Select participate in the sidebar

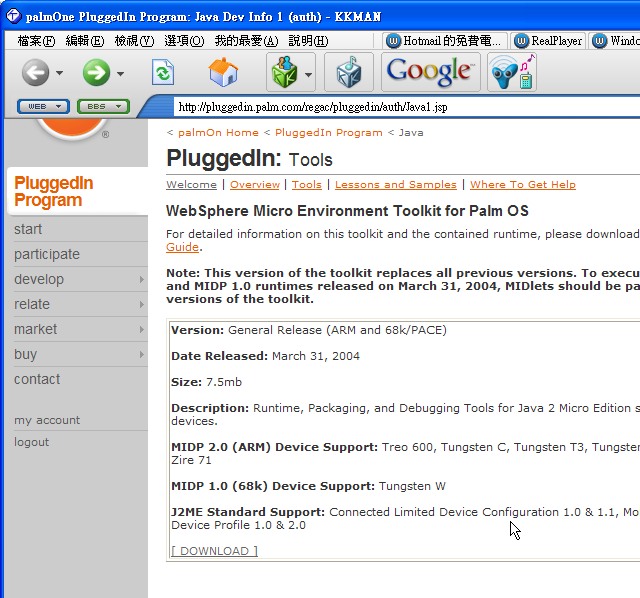(x=47, y=254)
